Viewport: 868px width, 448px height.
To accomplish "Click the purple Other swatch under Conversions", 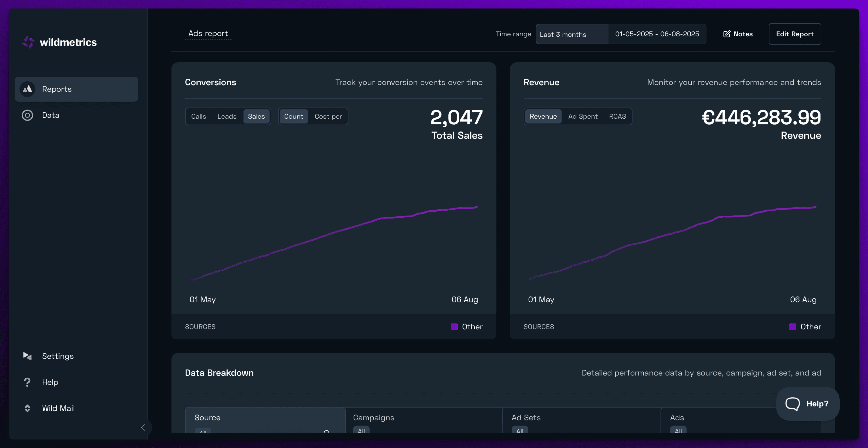I will click(x=454, y=327).
